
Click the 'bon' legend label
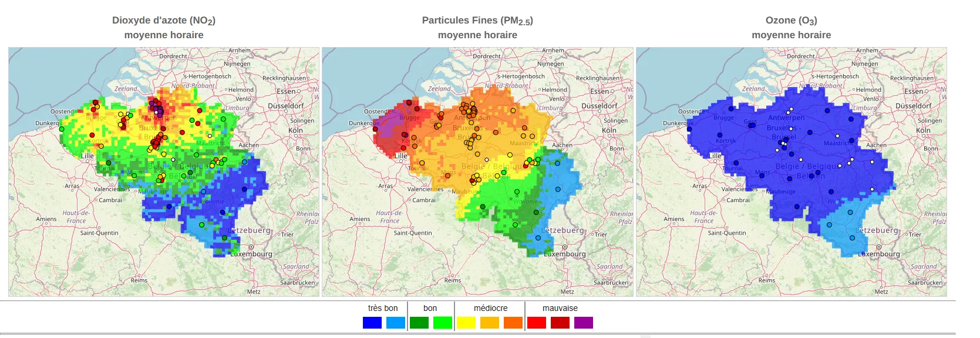(430, 308)
